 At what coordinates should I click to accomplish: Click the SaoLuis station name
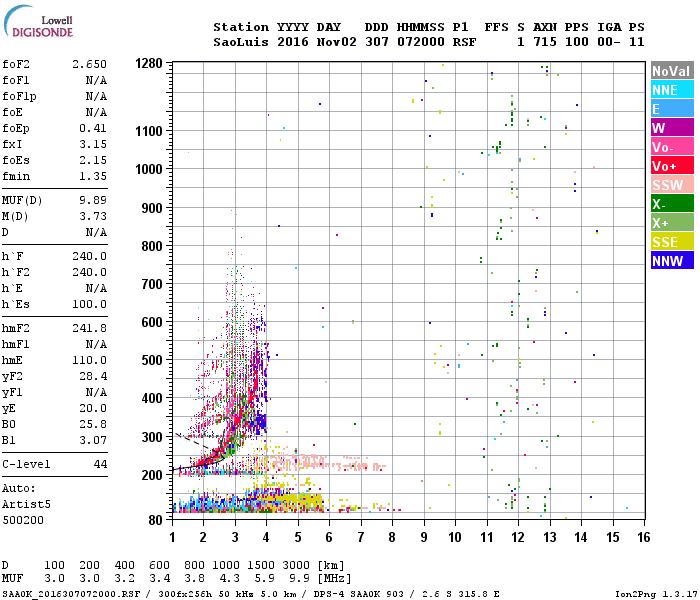tap(241, 42)
